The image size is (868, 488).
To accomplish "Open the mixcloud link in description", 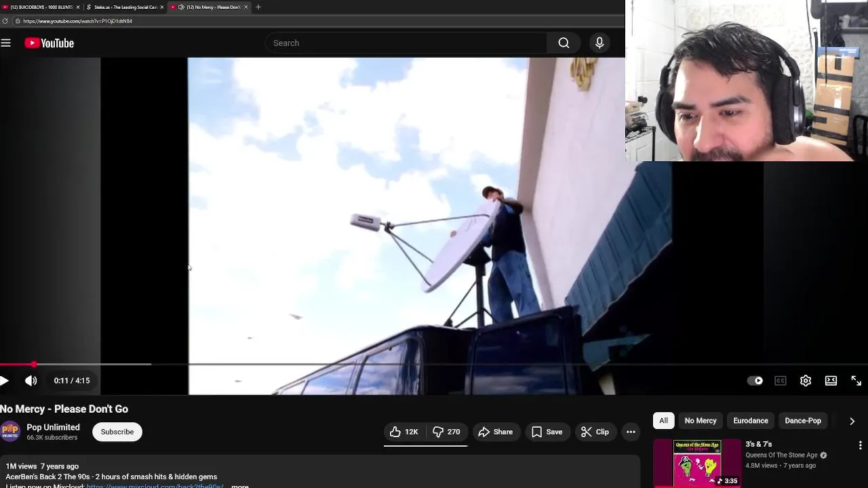I will coord(155,486).
